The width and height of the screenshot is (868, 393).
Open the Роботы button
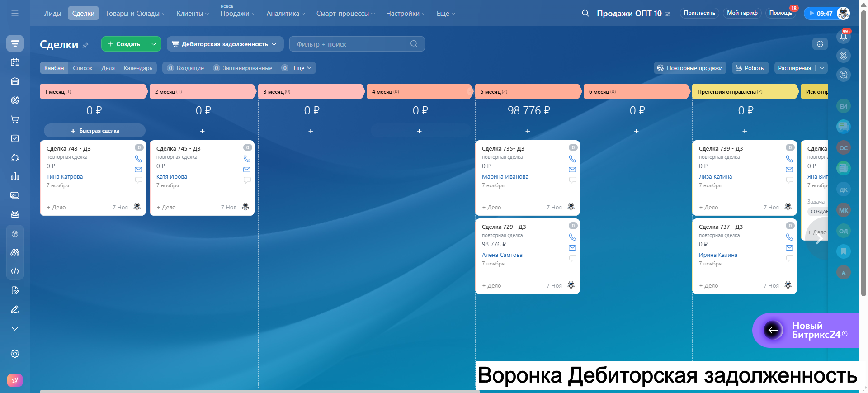click(x=750, y=68)
